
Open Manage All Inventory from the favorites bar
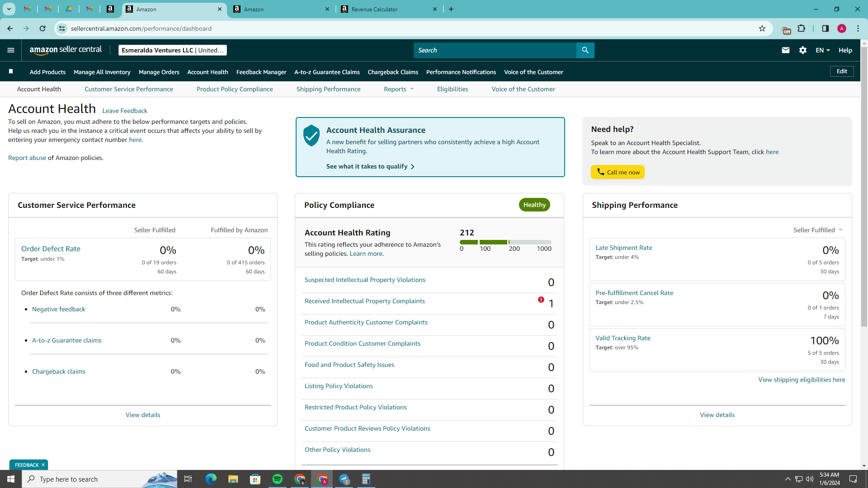102,72
